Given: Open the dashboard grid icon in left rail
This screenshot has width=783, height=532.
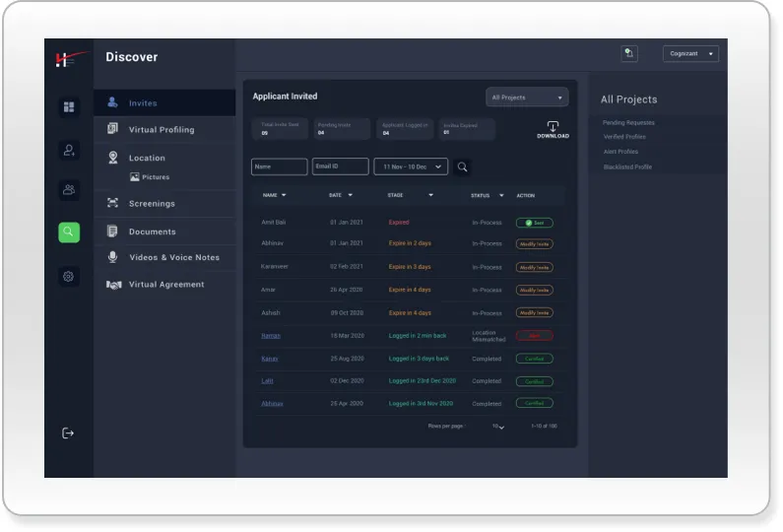Looking at the screenshot, I should [69, 107].
